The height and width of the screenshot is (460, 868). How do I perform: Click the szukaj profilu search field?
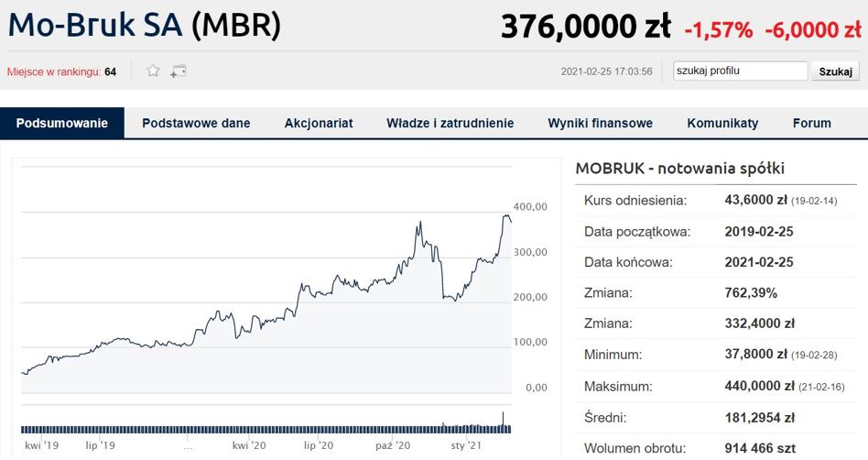coord(740,71)
